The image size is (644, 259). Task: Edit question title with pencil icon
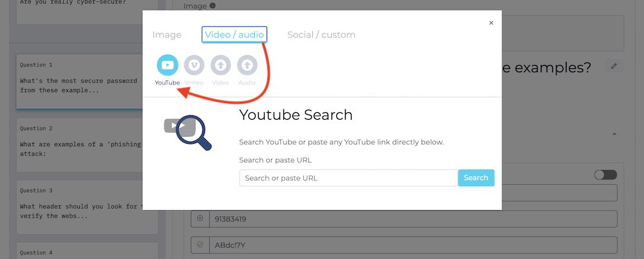pos(614,66)
